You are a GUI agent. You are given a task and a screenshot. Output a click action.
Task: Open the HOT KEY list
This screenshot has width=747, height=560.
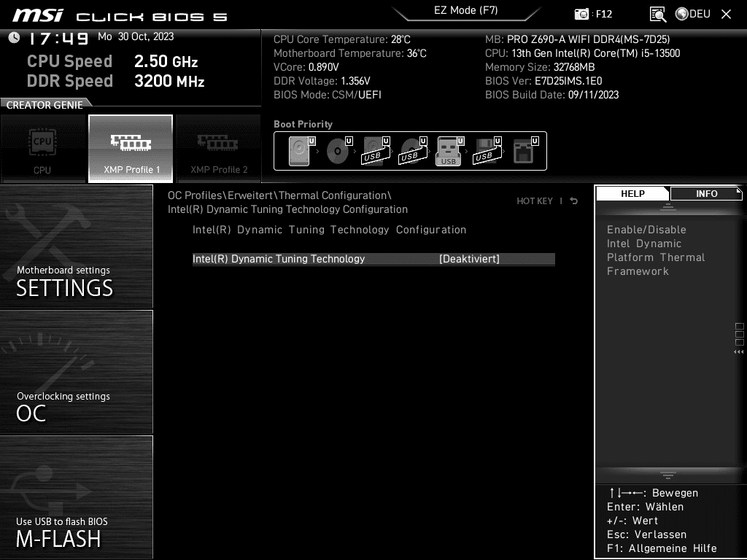(x=535, y=201)
